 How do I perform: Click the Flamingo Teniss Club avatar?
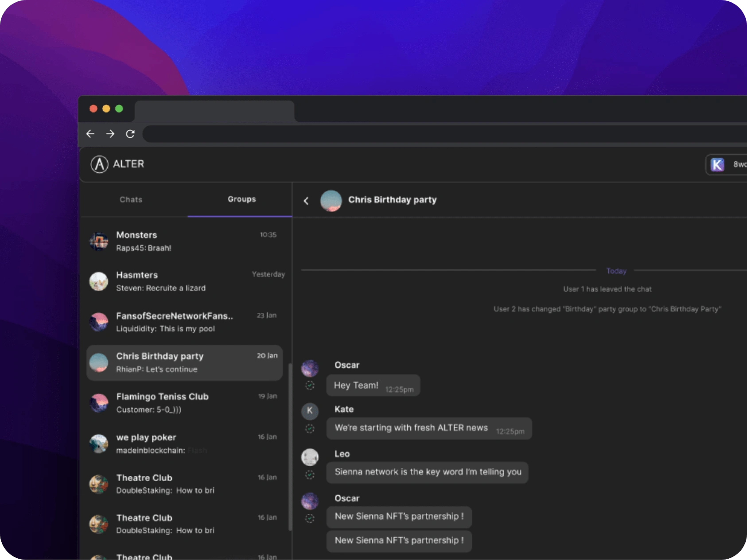click(x=99, y=403)
